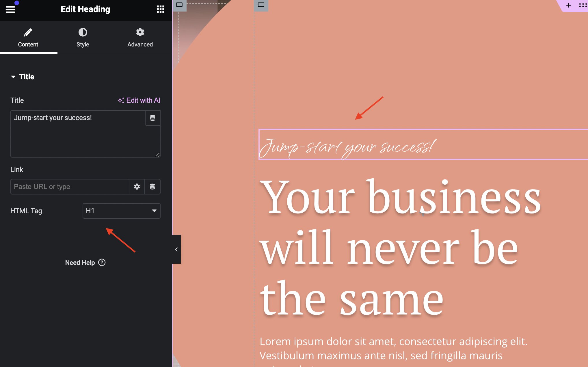The height and width of the screenshot is (367, 588).
Task: Open the widgets grid panel
Action: click(x=161, y=9)
